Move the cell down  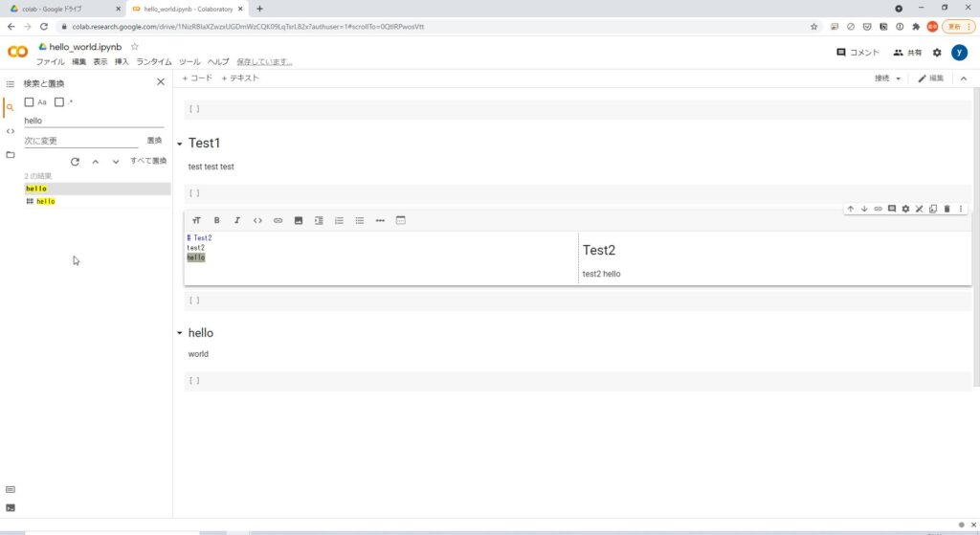coord(864,209)
